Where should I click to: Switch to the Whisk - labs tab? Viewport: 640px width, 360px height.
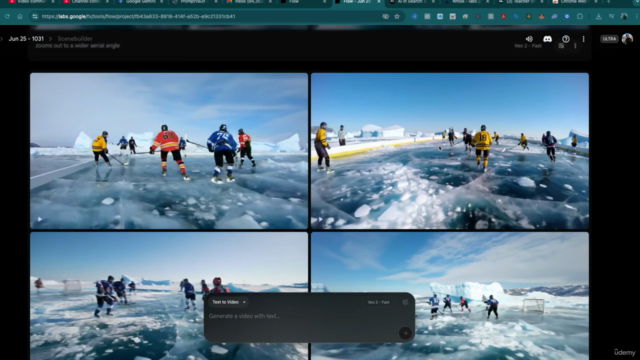coord(466,2)
